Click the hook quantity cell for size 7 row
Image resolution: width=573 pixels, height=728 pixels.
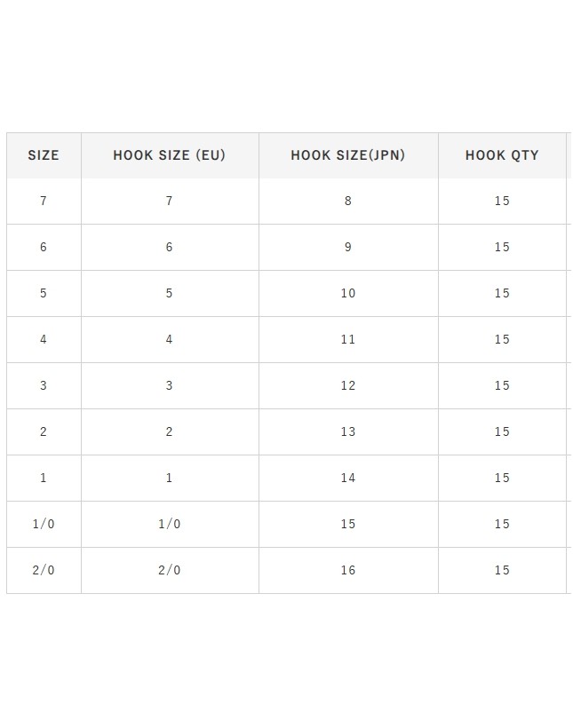coord(502,202)
